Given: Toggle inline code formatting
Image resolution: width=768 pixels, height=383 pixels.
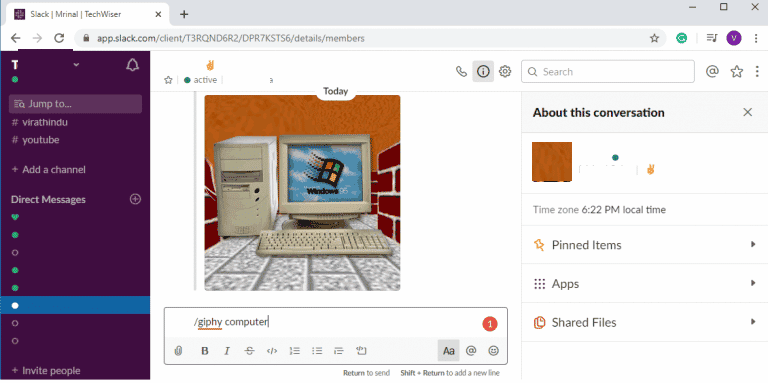Looking at the screenshot, I should pos(272,351).
